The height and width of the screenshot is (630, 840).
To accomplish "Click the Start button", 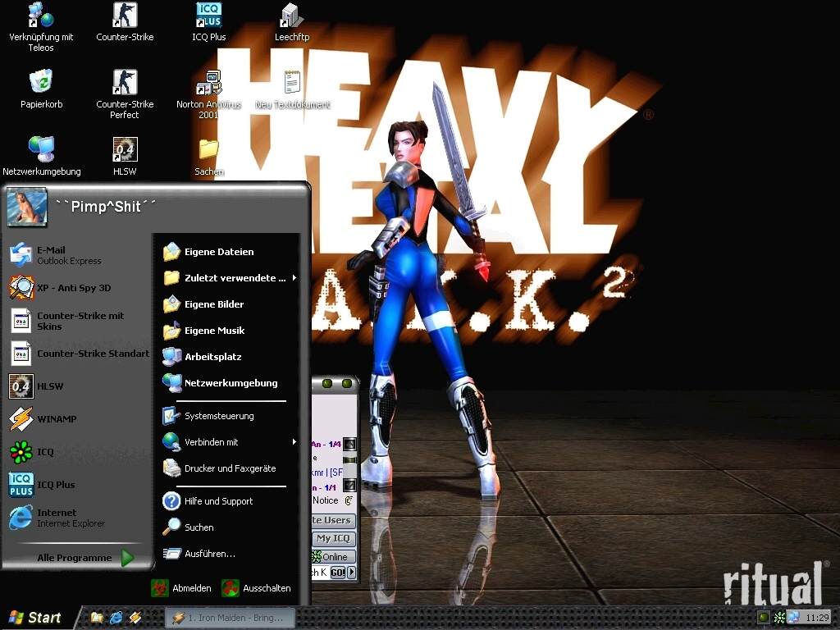I will 35,618.
